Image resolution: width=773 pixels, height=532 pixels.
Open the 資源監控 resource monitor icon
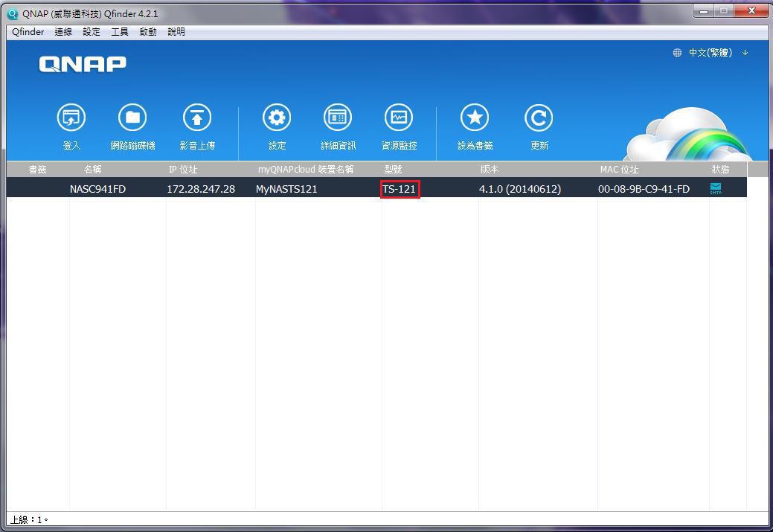(399, 118)
